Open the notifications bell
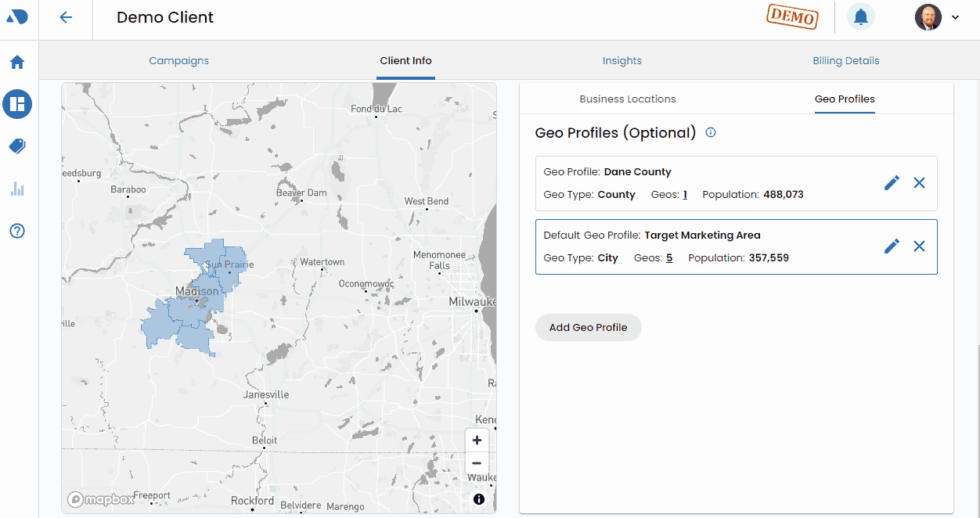980x518 pixels. click(x=860, y=16)
